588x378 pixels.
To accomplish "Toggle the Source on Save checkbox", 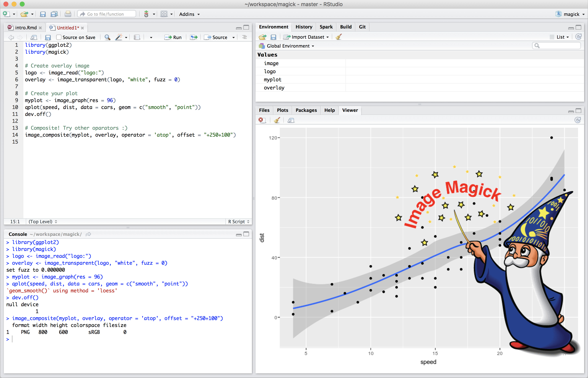I will point(58,37).
